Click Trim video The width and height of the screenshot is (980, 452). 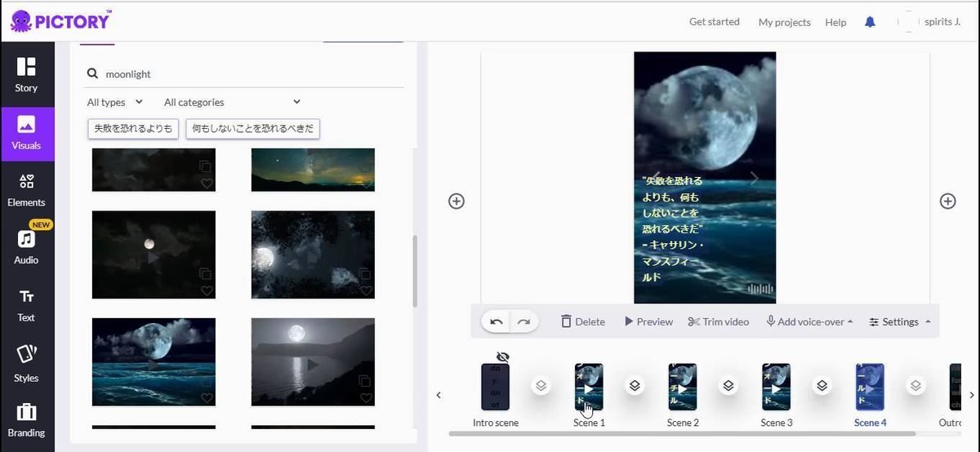719,321
